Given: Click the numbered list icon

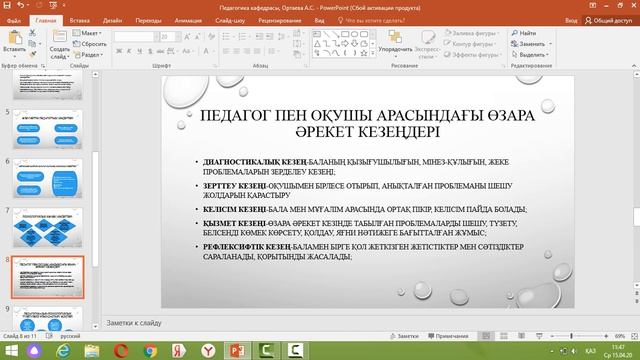Looking at the screenshot, I should pos(242,37).
